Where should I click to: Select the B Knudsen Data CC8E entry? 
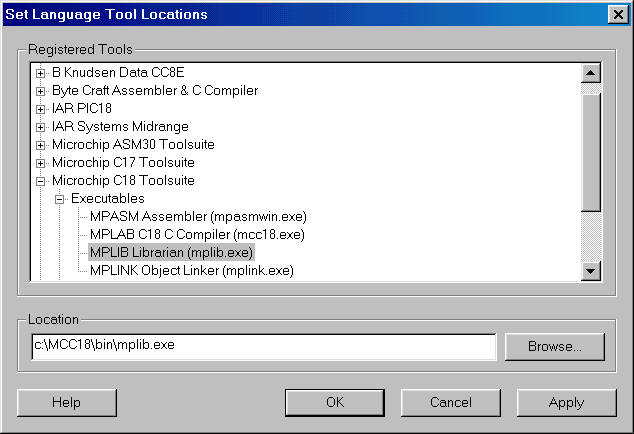118,72
